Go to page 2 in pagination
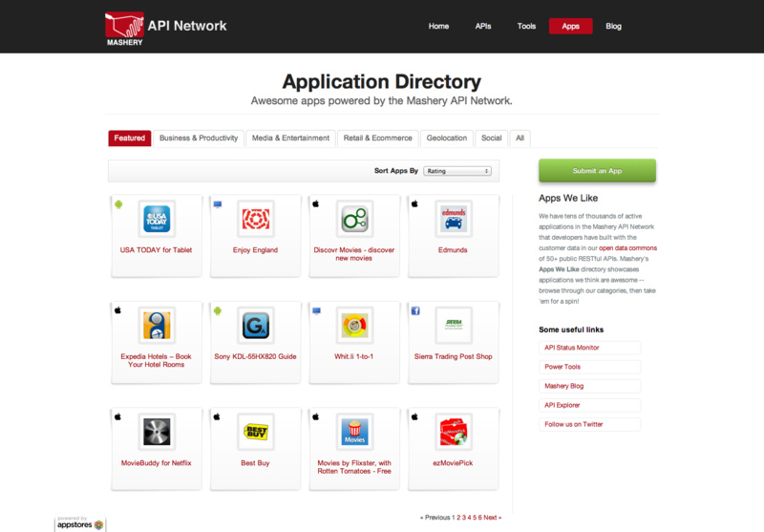This screenshot has height=532, width=764. [458, 518]
